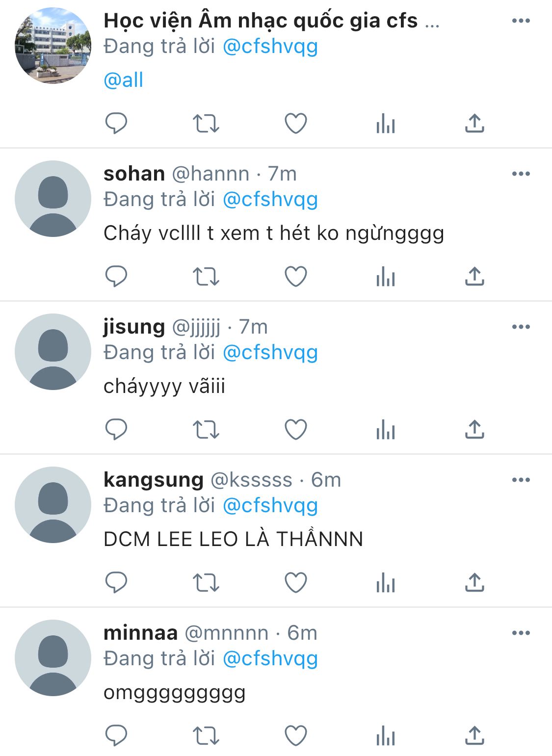
Task: Like kangsung's LEE LEO tweet
Action: (296, 583)
